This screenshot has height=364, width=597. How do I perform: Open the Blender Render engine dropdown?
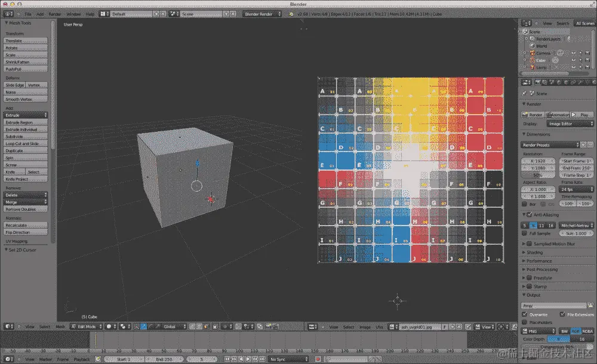click(x=262, y=14)
